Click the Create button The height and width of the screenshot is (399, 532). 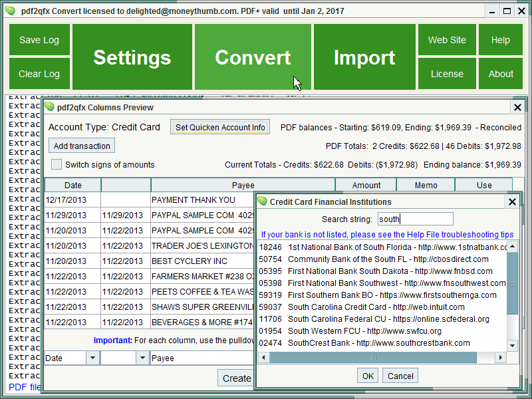pyautogui.click(x=237, y=378)
